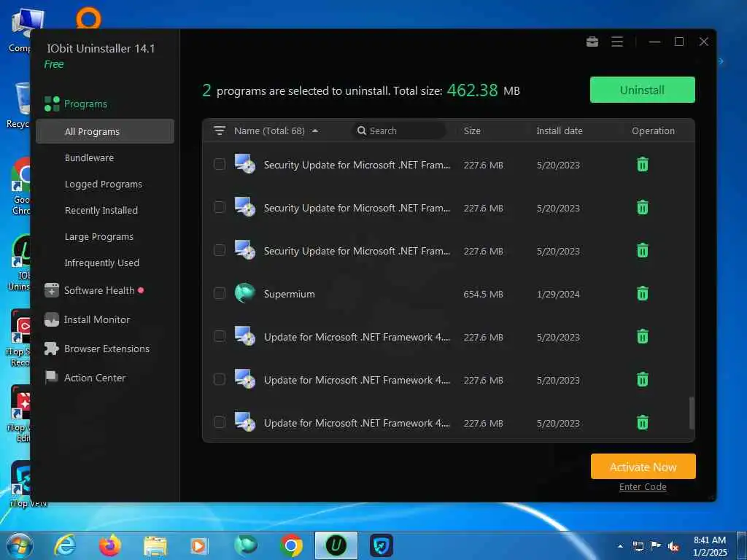Open the toolbox briefcase icon in title bar

click(x=592, y=42)
